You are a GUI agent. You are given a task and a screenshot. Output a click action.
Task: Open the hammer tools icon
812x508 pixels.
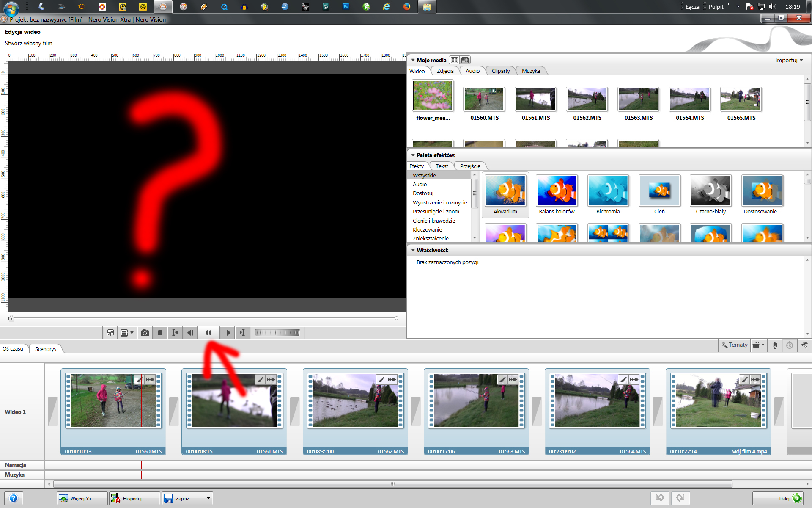pyautogui.click(x=804, y=345)
